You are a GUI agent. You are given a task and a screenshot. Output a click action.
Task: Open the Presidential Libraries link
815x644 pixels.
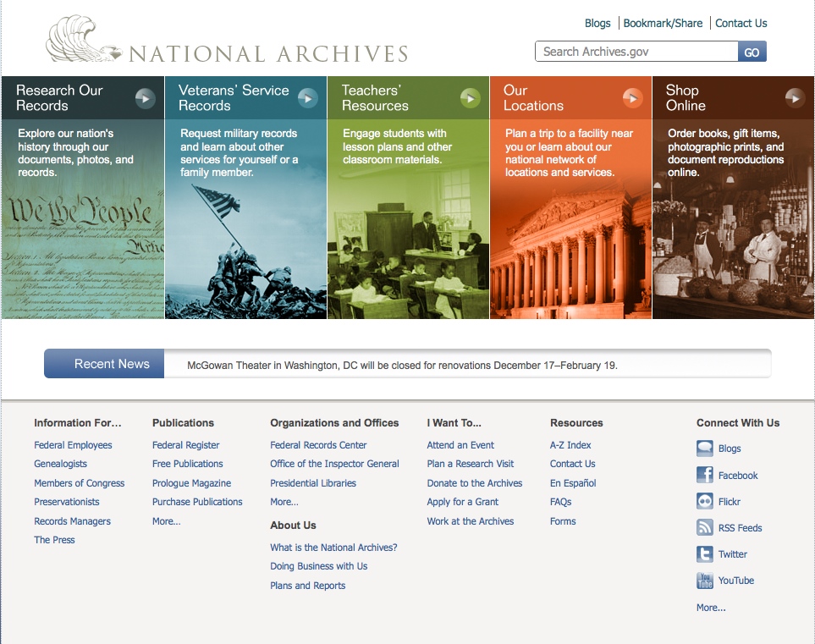[x=313, y=483]
